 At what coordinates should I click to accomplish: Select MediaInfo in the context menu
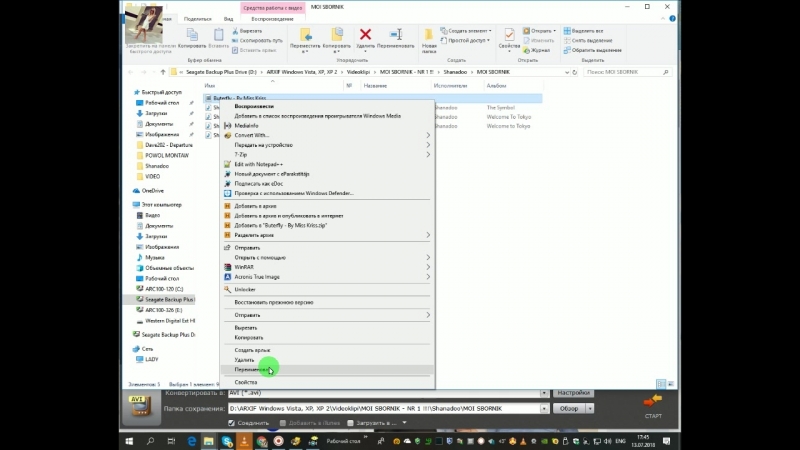pos(247,125)
